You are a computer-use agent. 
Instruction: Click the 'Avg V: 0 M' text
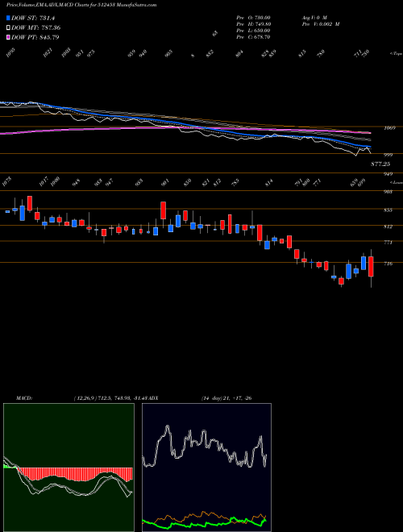[314, 18]
